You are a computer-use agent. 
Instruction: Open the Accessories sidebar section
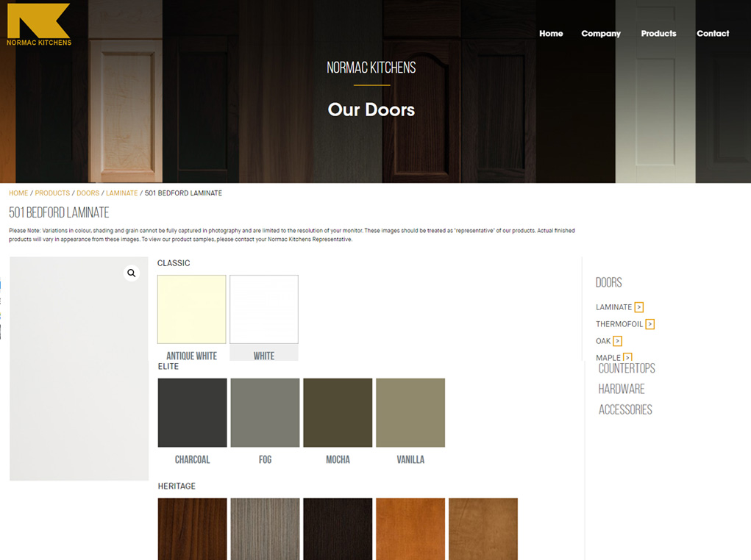point(625,409)
